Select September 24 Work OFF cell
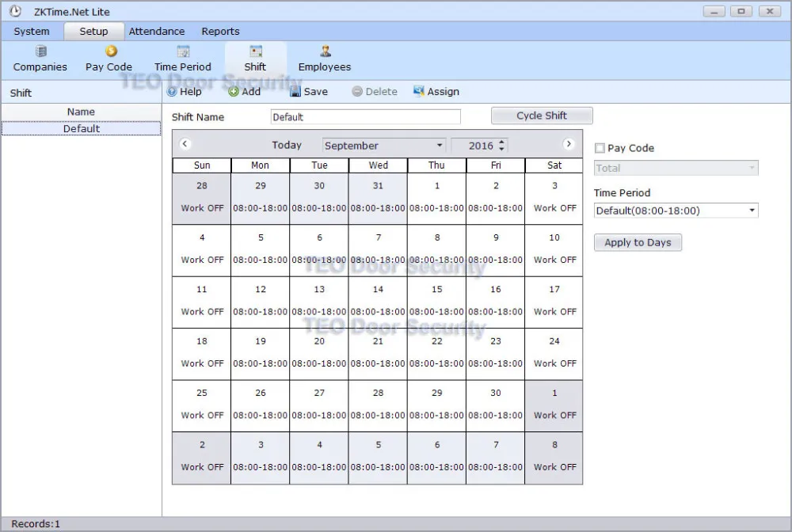 [554, 355]
